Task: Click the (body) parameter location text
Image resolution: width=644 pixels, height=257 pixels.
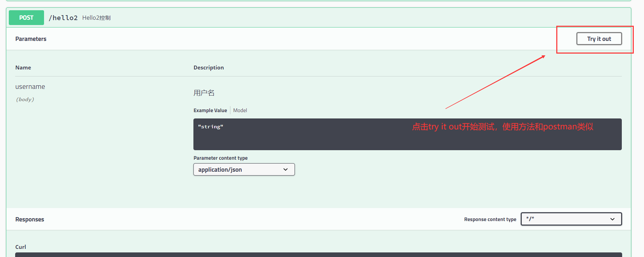Action: point(25,99)
